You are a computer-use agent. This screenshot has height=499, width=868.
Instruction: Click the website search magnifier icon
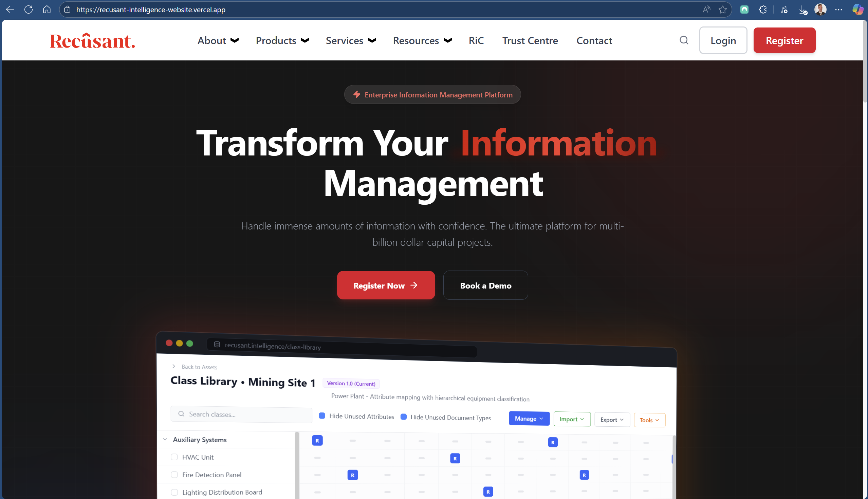point(684,40)
